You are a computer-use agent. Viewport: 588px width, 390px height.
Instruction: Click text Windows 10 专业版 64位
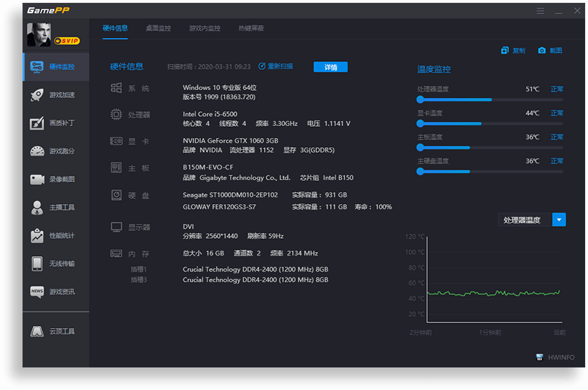pyautogui.click(x=219, y=87)
